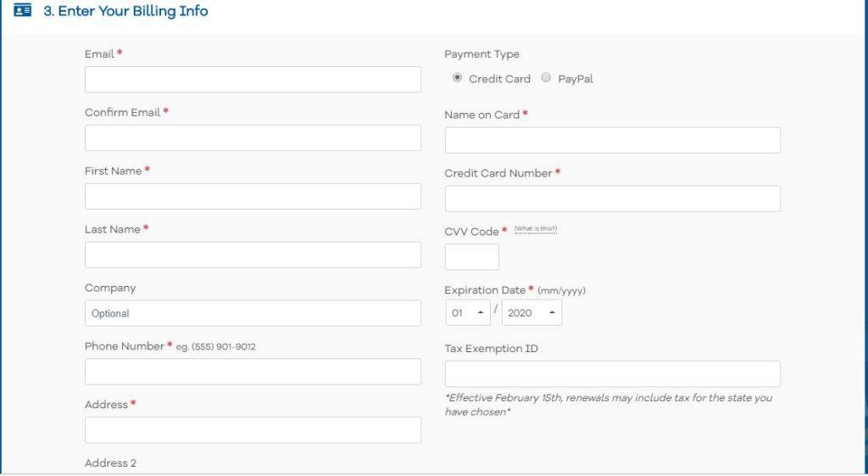This screenshot has width=868, height=476.
Task: Click the 'Expiration Date' label
Action: point(485,290)
